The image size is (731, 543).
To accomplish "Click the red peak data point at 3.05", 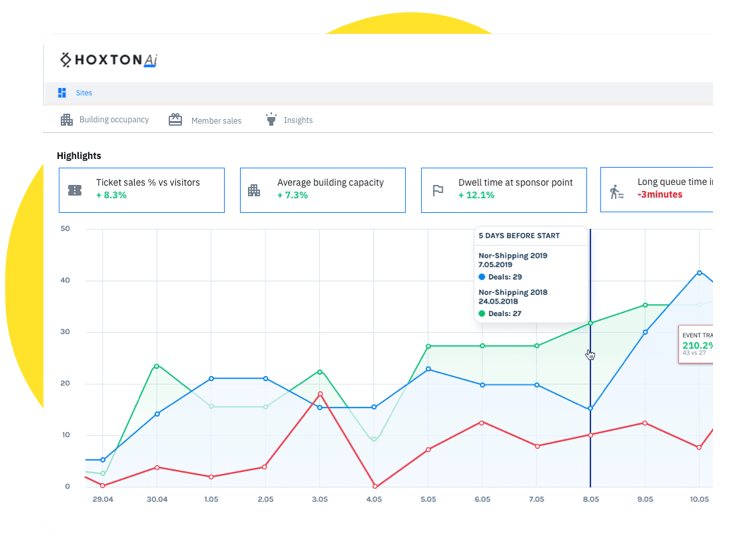I will coord(320,394).
